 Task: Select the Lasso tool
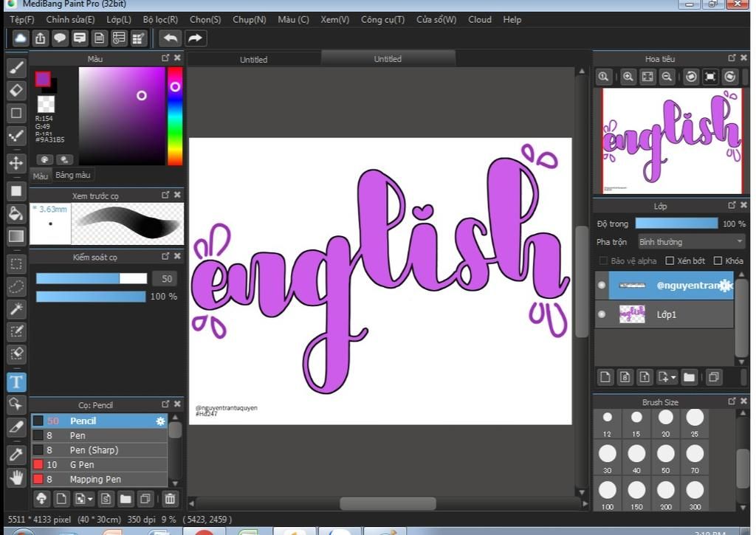16,286
